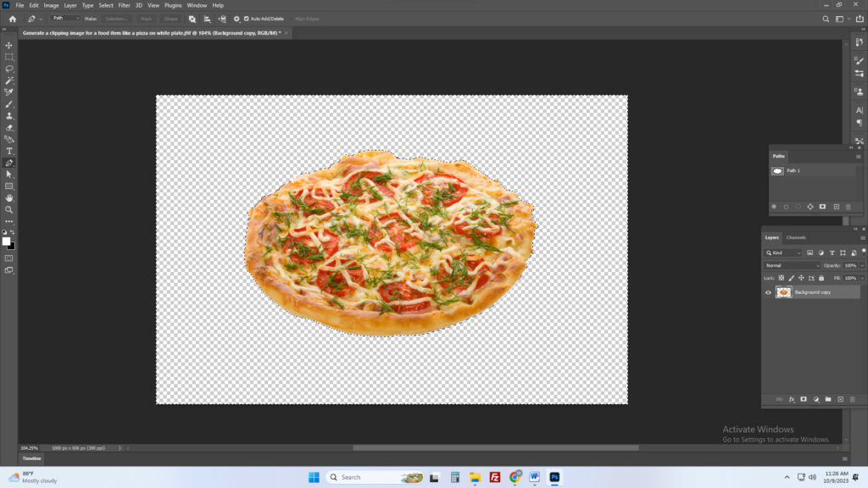Select the Rectangle shape tool
Viewport: 868px width, 488px height.
pyautogui.click(x=8, y=186)
